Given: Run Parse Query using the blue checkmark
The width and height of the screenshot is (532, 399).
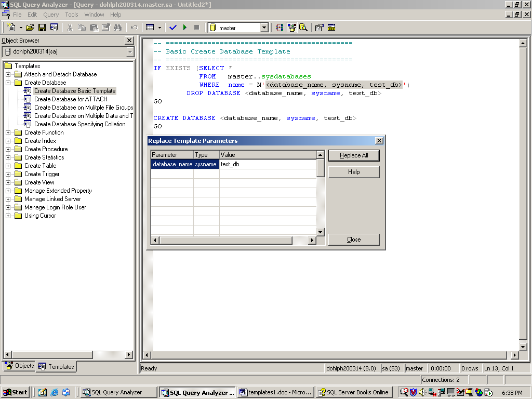Looking at the screenshot, I should (x=173, y=28).
